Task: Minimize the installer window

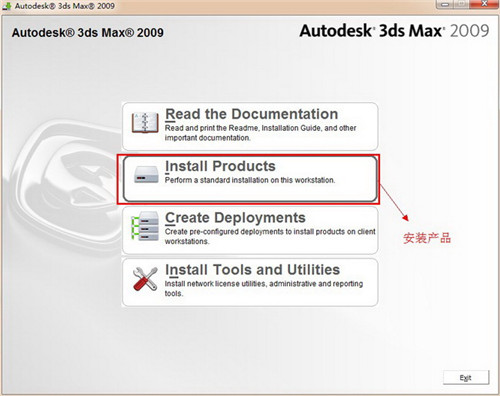Action: [445, 4]
